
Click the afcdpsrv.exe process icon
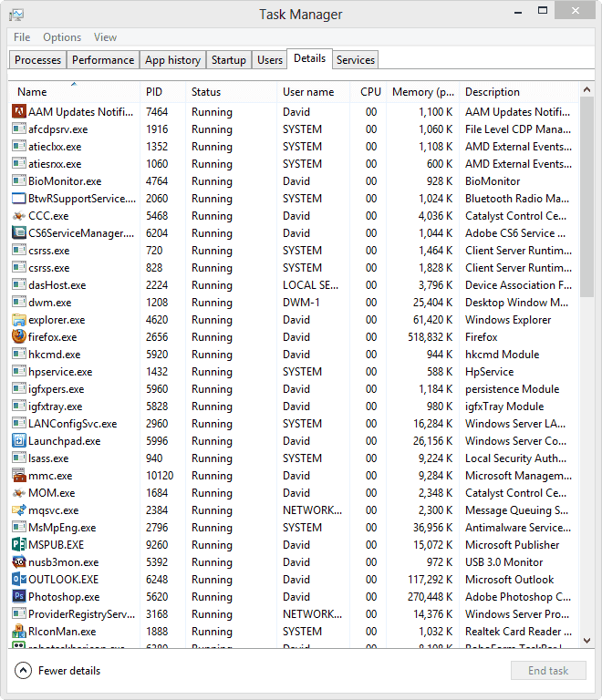coord(19,129)
